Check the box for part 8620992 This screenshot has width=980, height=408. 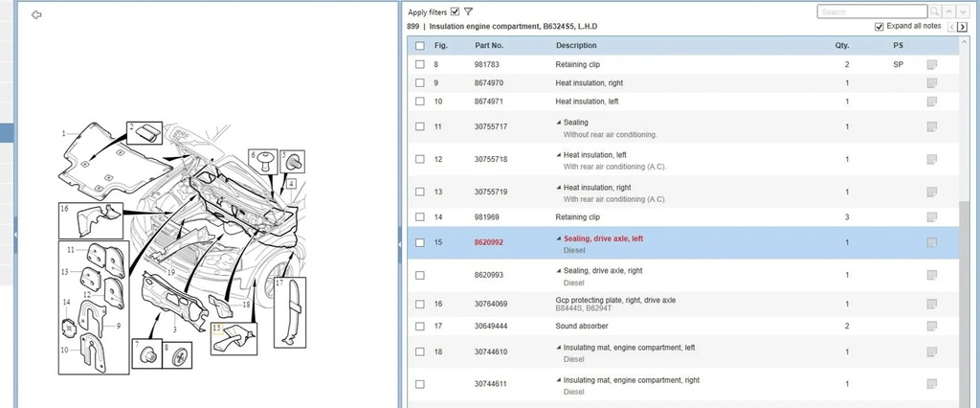[x=419, y=243]
